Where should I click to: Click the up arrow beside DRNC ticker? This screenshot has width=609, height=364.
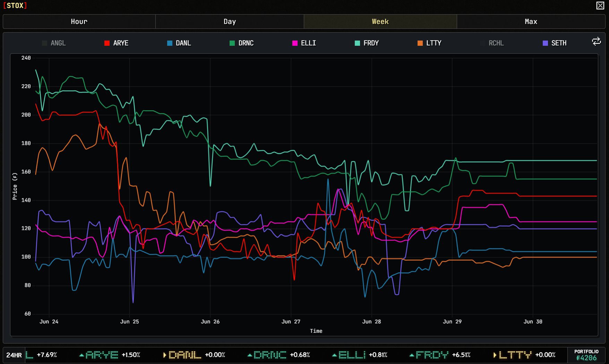pos(250,355)
